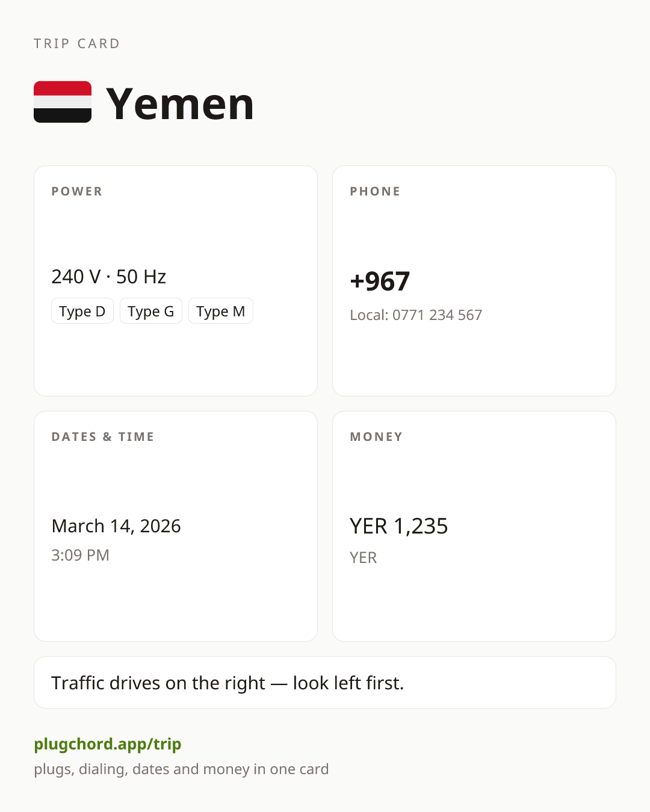Click the POWER card header
The image size is (650, 812).
coord(77,191)
